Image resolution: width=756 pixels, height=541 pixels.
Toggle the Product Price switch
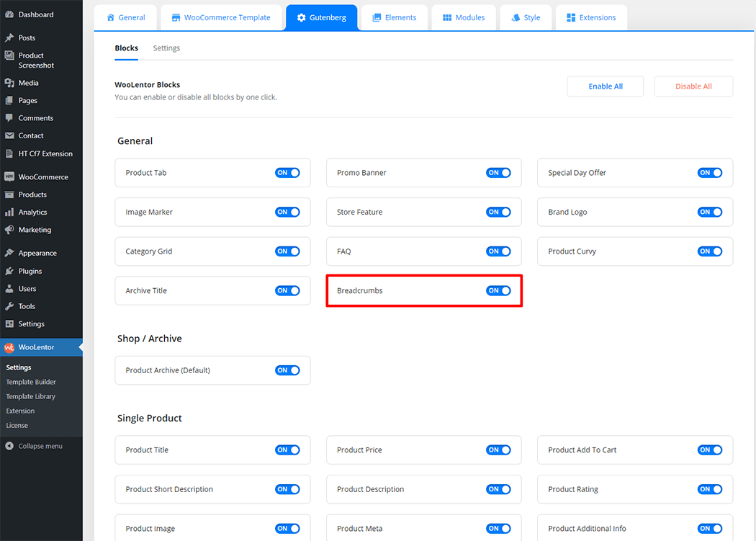coord(498,450)
